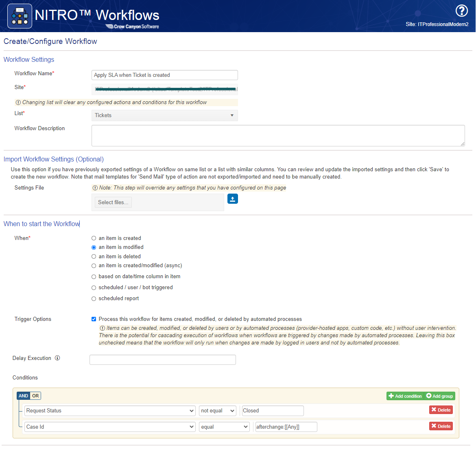The height and width of the screenshot is (449, 476).
Task: Click the 'Trigger Options' label
Action: pos(33,319)
